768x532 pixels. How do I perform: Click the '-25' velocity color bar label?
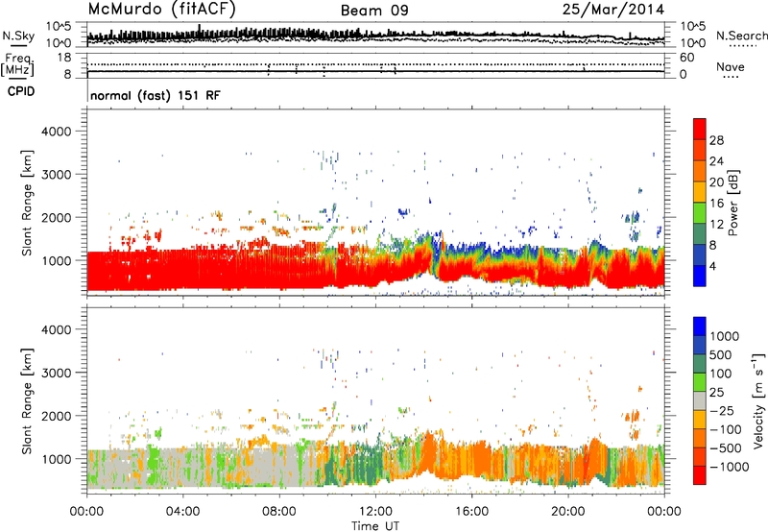(x=721, y=411)
